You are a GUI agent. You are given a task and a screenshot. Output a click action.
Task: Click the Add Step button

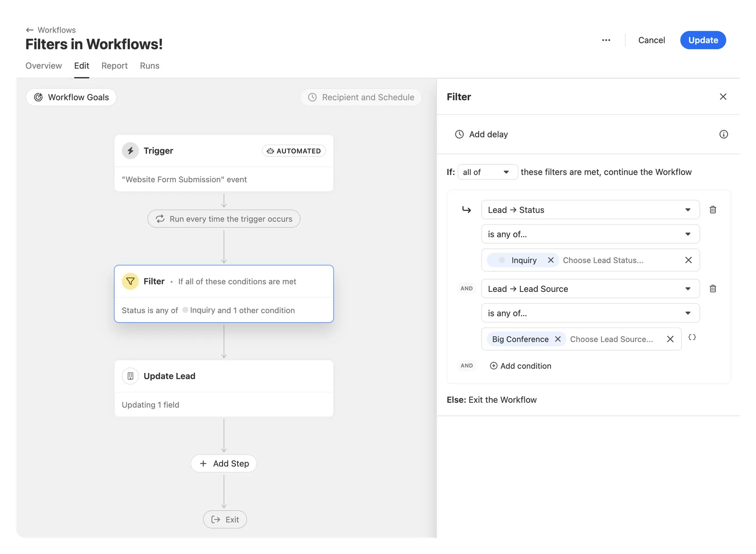(224, 464)
